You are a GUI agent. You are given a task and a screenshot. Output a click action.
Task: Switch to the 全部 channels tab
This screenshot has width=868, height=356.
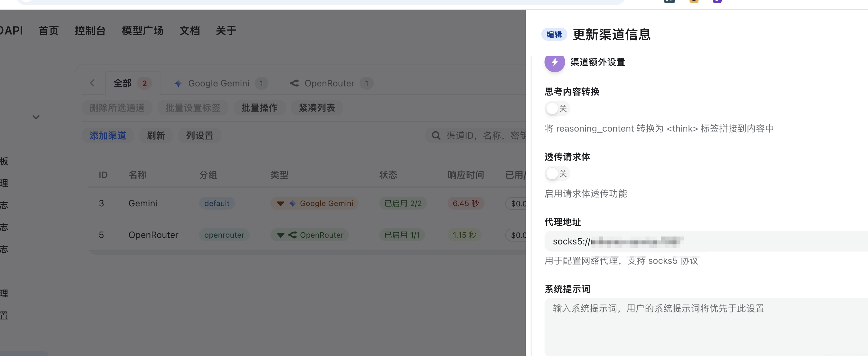(x=132, y=83)
